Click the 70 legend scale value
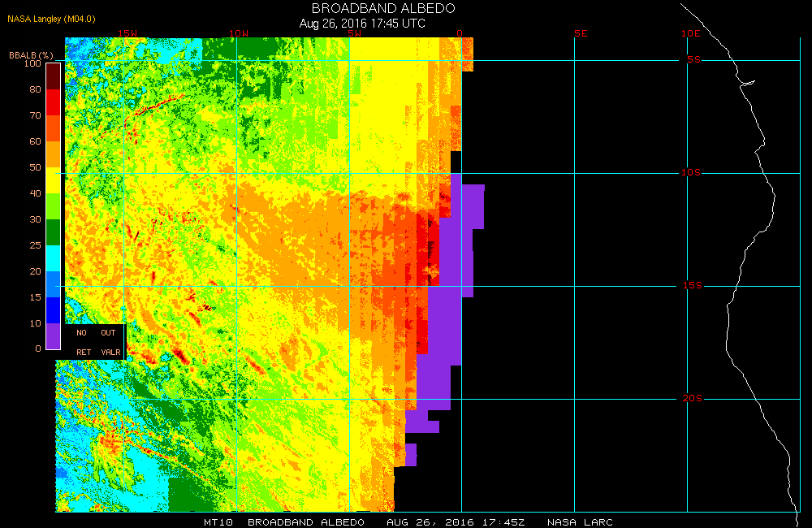This screenshot has height=528, width=812. pos(35,115)
